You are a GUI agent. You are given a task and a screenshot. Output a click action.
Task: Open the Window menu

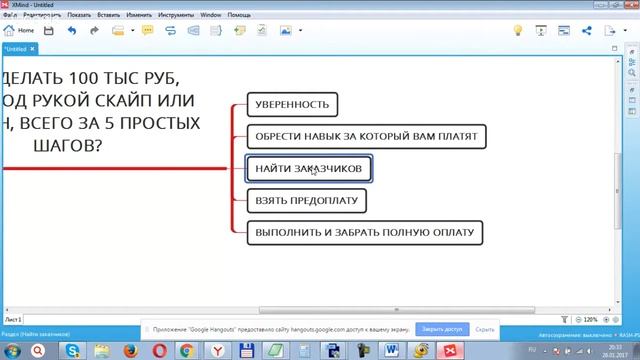coord(211,15)
